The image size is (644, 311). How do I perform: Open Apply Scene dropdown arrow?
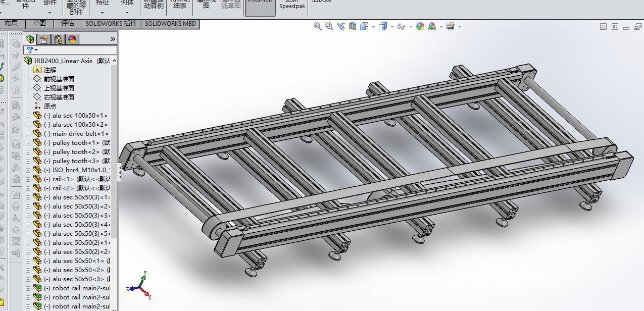pos(441,27)
